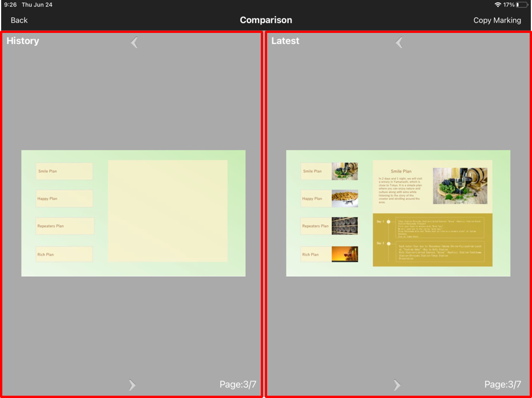Viewport: 532px width, 398px height.
Task: Go to previous page in History panel
Action: coord(134,42)
